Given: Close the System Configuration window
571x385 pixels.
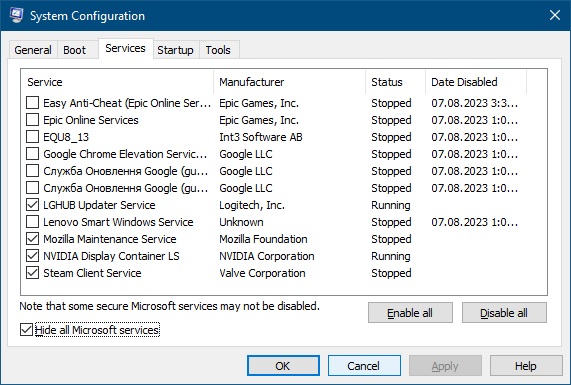Looking at the screenshot, I should (x=555, y=15).
